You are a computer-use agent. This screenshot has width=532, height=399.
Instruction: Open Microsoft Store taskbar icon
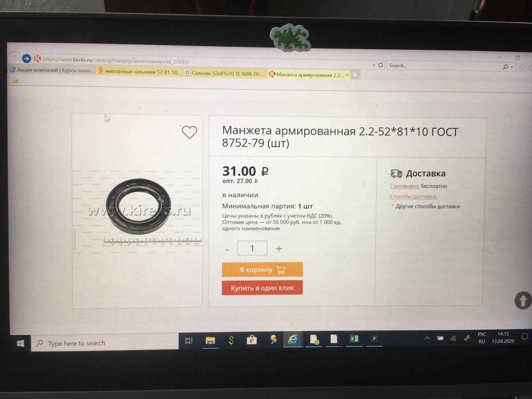coord(252,340)
